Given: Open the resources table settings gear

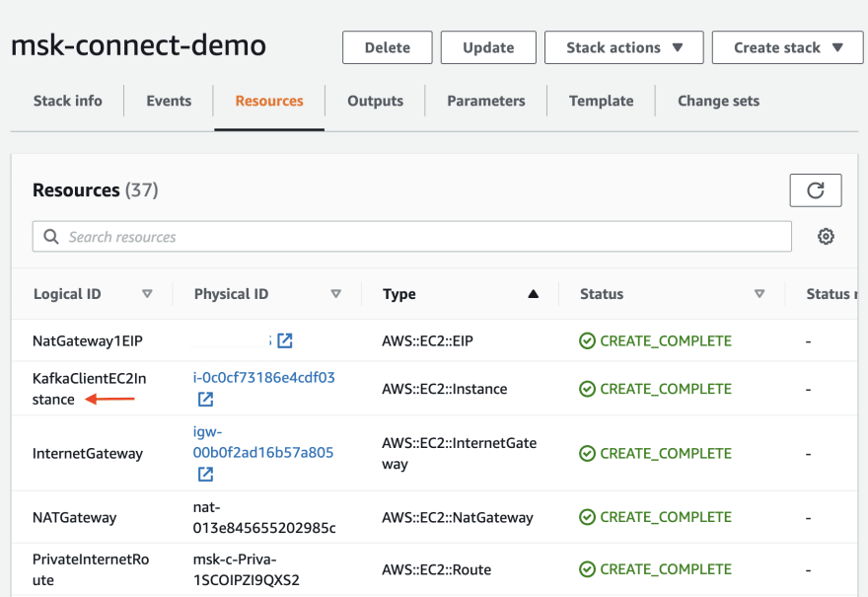Looking at the screenshot, I should (827, 237).
